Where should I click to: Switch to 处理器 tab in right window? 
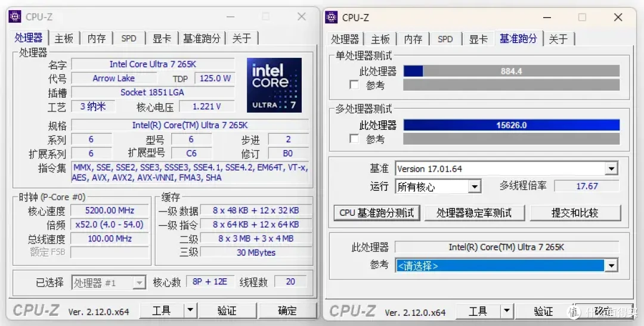pos(345,39)
